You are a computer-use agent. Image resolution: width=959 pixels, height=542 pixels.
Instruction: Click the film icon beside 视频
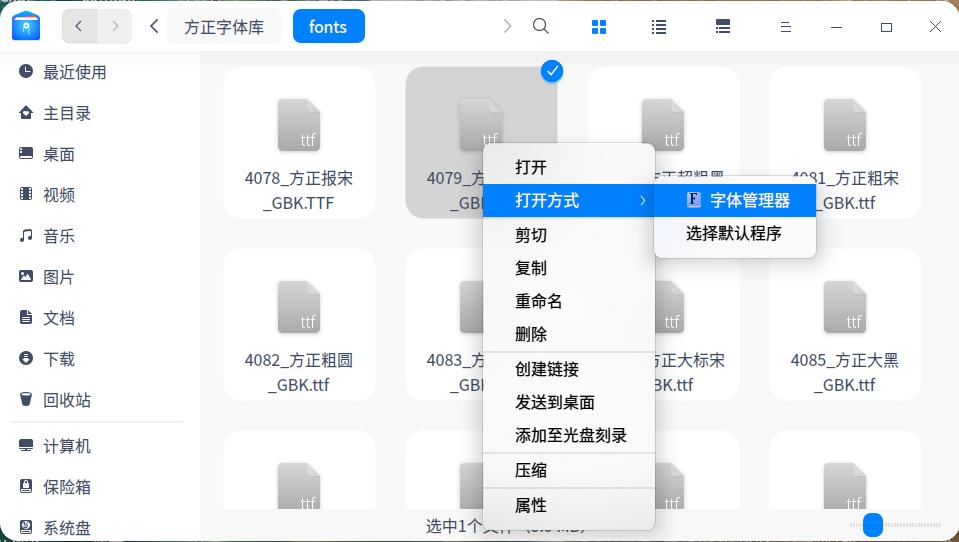(26, 194)
